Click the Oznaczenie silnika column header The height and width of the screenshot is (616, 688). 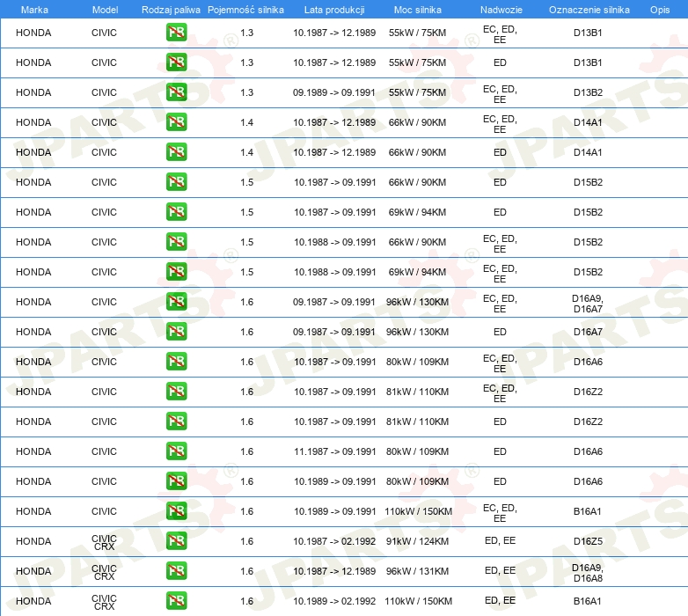[589, 10]
